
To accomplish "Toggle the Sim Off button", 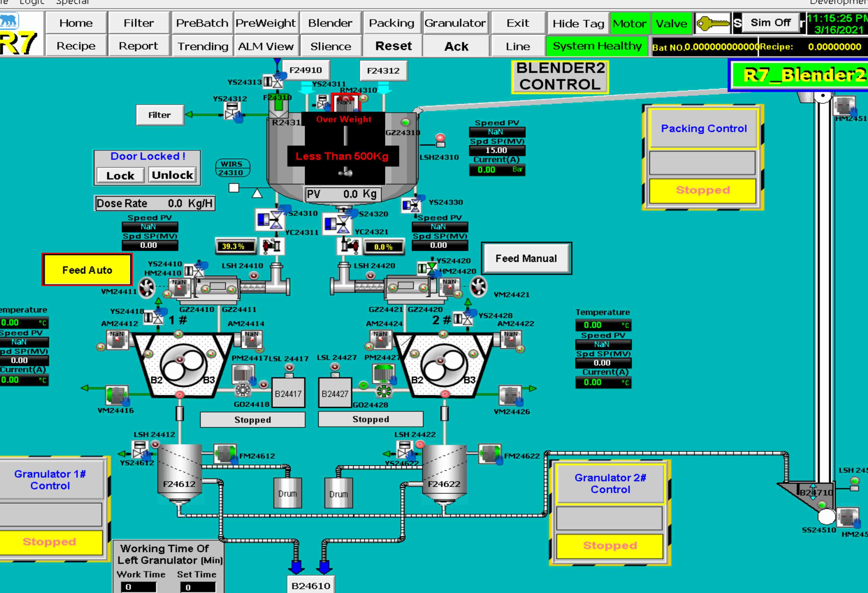I will click(x=771, y=22).
